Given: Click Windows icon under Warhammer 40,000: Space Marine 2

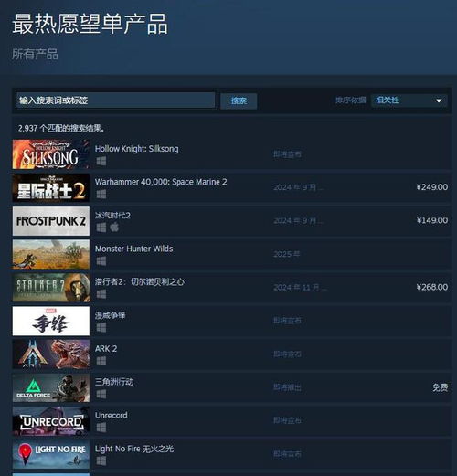Looking at the screenshot, I should (101, 194).
